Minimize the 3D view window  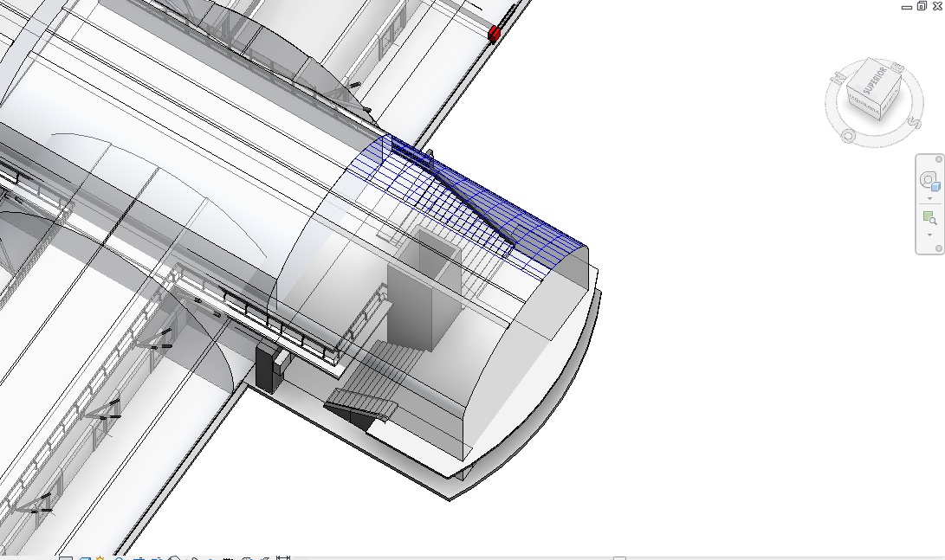pyautogui.click(x=906, y=7)
